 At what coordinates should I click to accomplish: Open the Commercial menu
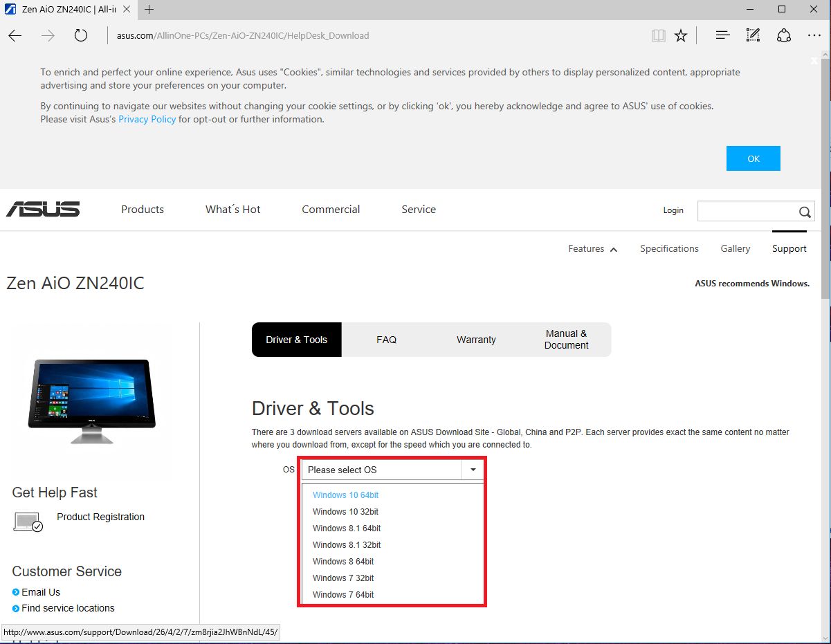click(331, 210)
